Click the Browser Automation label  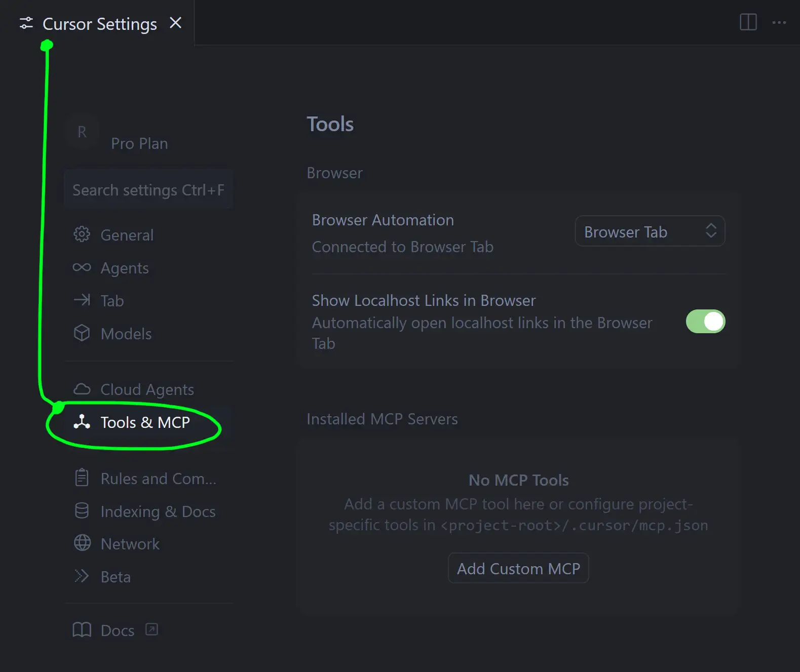[383, 220]
